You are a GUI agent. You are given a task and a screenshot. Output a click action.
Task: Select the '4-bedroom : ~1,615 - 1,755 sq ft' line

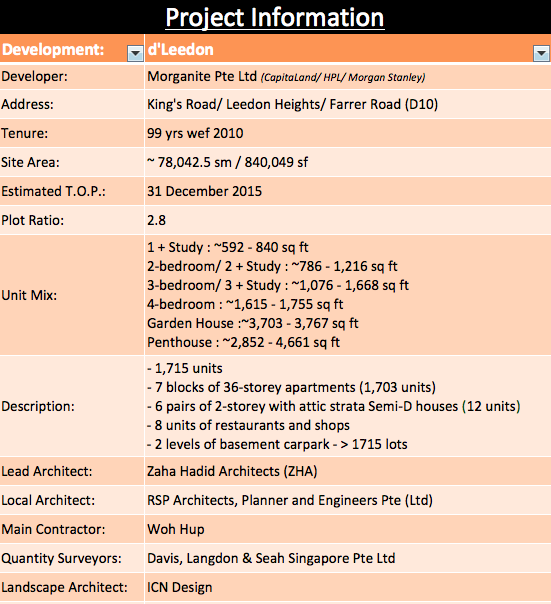245,304
